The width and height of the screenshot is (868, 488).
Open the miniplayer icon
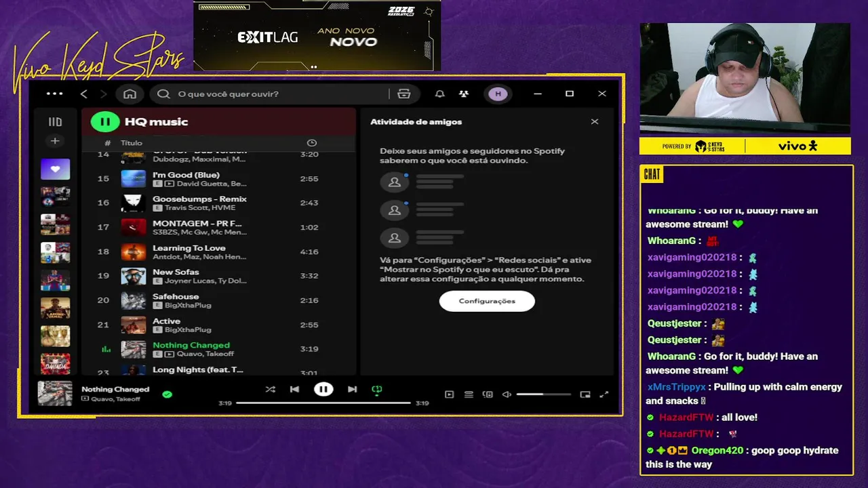coord(585,394)
